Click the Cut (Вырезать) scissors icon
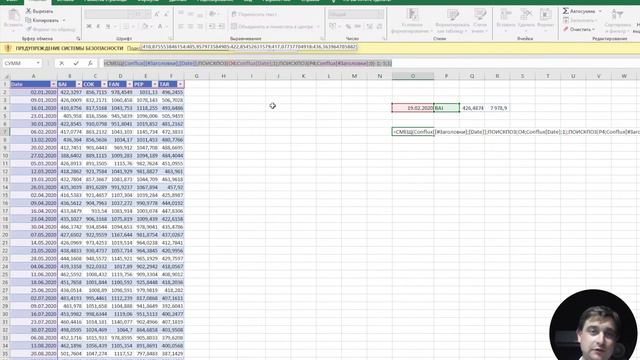 [x=29, y=11]
